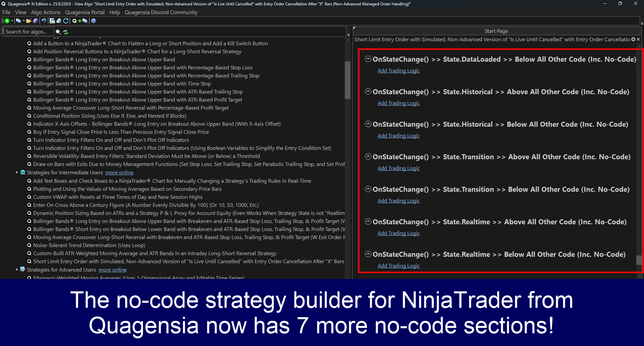Click the gear settings icon on the algo tab

coord(633,39)
